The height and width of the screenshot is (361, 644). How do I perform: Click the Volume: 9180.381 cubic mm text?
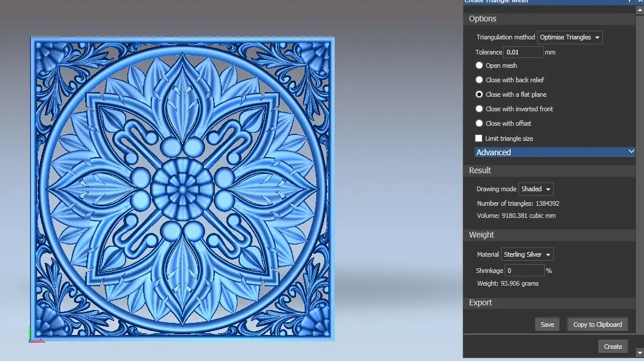coord(516,216)
